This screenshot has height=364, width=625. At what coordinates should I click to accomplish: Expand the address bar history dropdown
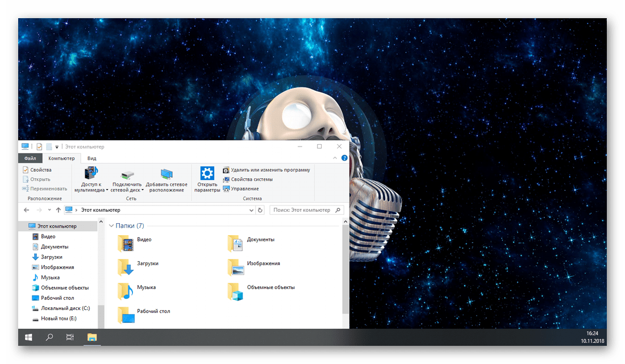[251, 210]
